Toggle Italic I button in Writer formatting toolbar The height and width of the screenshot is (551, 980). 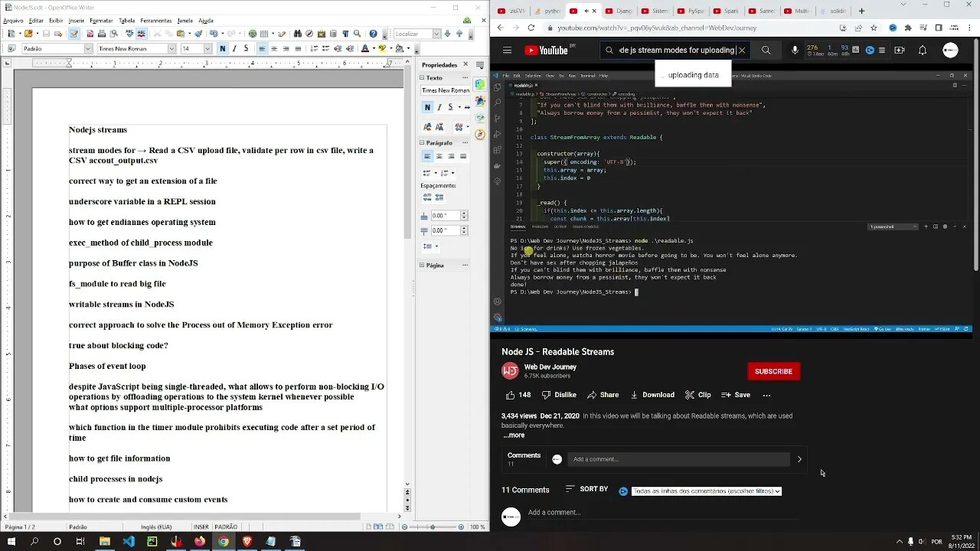234,48
